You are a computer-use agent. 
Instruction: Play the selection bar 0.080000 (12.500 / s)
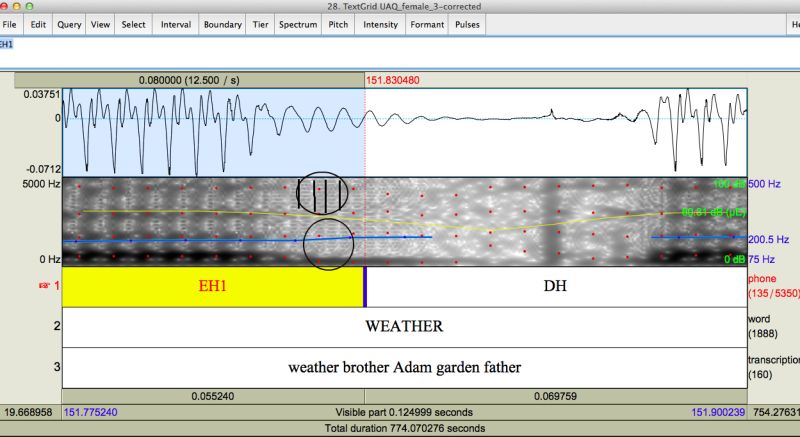(189, 80)
